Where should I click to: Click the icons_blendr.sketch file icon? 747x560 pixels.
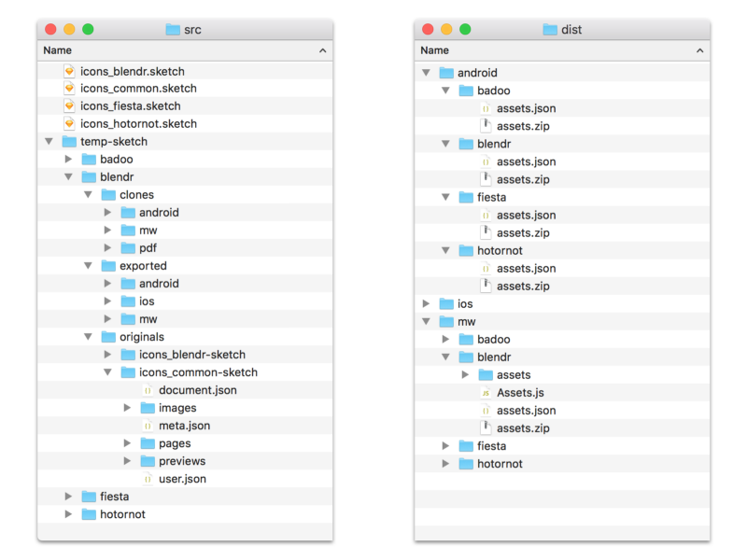(x=69, y=71)
